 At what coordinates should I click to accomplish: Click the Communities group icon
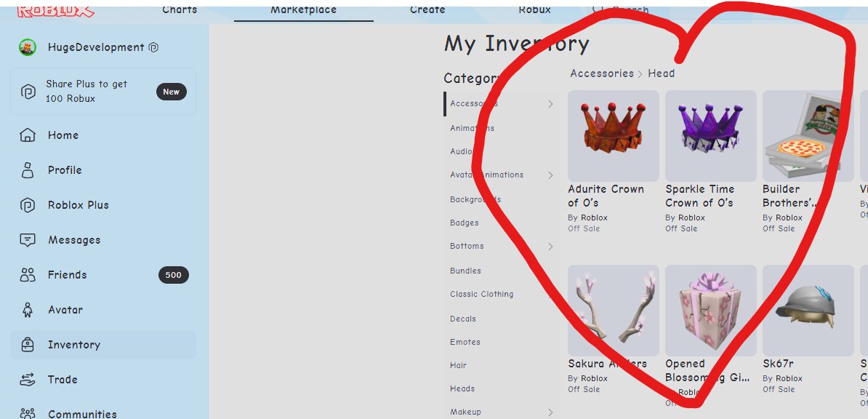[27, 413]
